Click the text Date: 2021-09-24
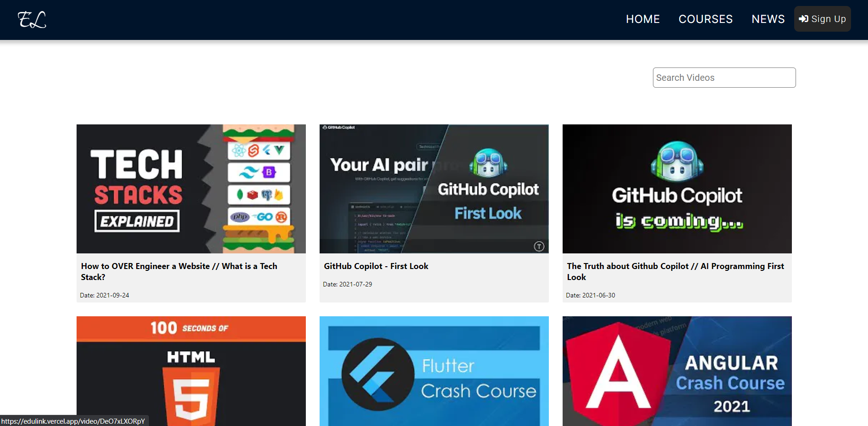This screenshot has height=426, width=868. click(x=105, y=295)
